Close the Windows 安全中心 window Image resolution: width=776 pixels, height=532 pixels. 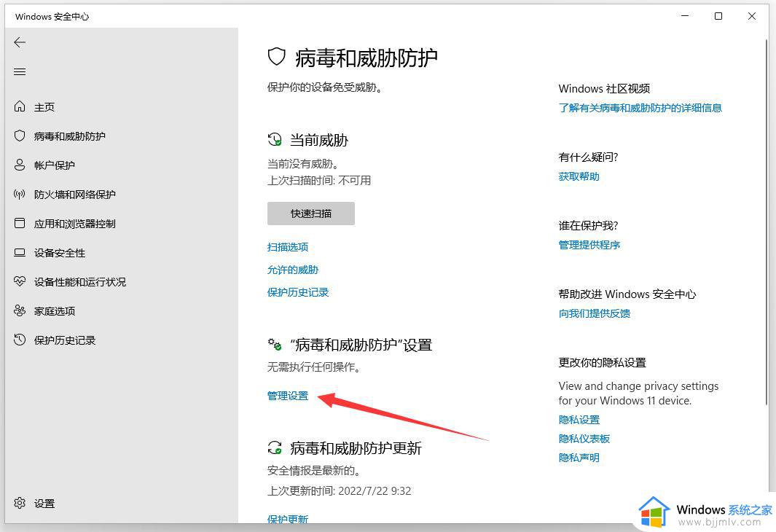752,16
